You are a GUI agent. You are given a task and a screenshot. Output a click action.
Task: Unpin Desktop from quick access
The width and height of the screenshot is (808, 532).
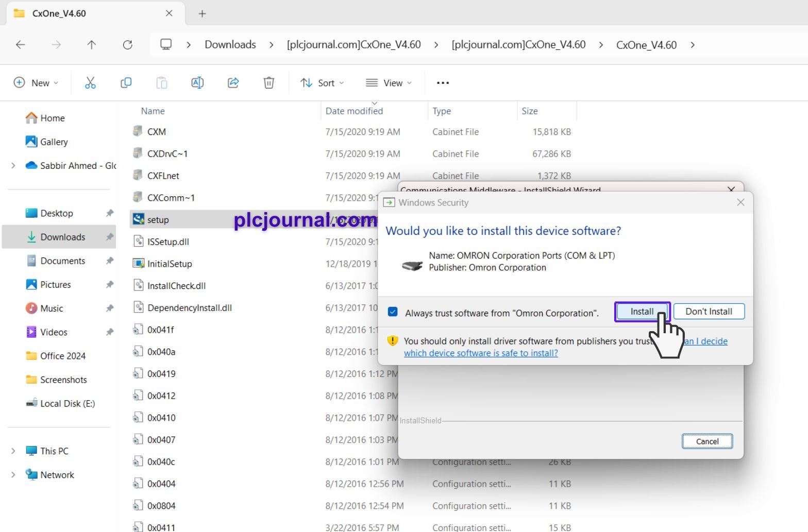110,213
